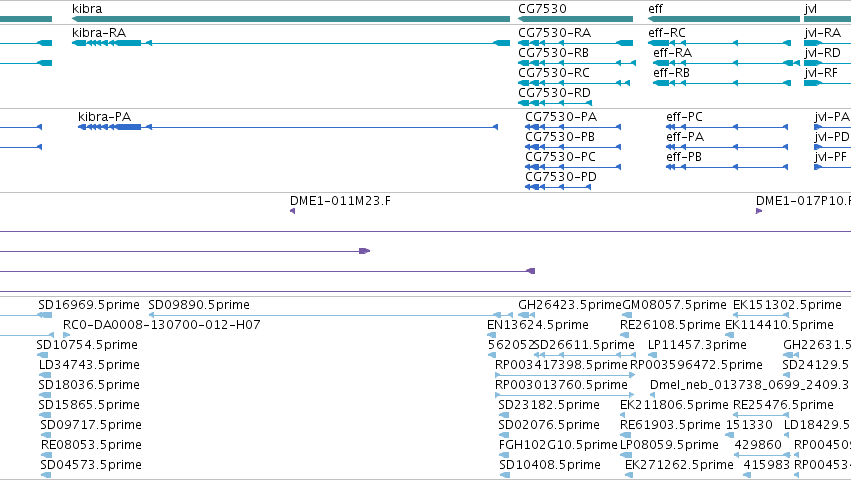The height and width of the screenshot is (480, 851).
Task: Click the SD18036.5prime EST label
Action: [x=89, y=385]
